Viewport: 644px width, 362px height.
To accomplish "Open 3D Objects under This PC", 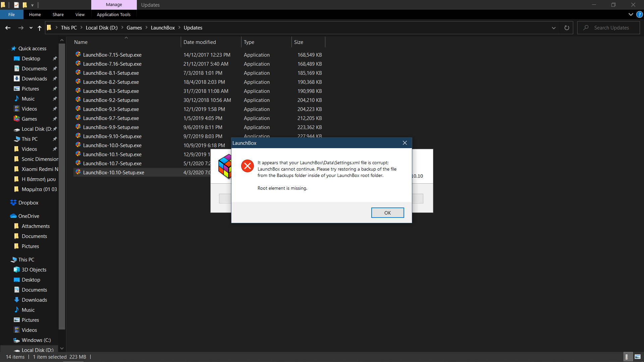I will 34,270.
